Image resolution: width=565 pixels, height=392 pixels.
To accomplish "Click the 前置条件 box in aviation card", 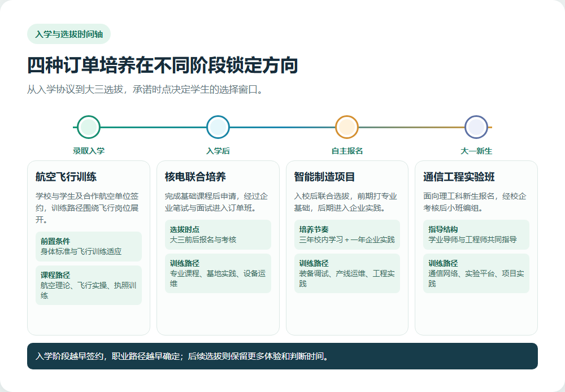I will point(89,246).
